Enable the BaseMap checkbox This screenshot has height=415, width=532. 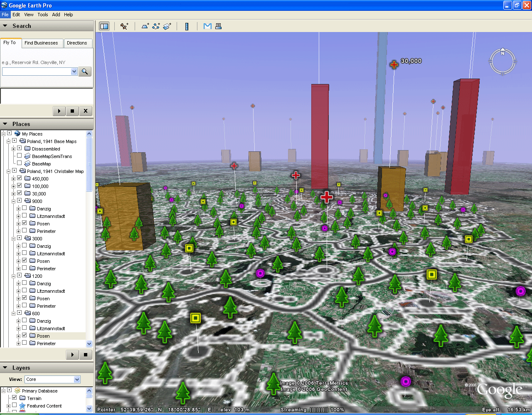(19, 163)
